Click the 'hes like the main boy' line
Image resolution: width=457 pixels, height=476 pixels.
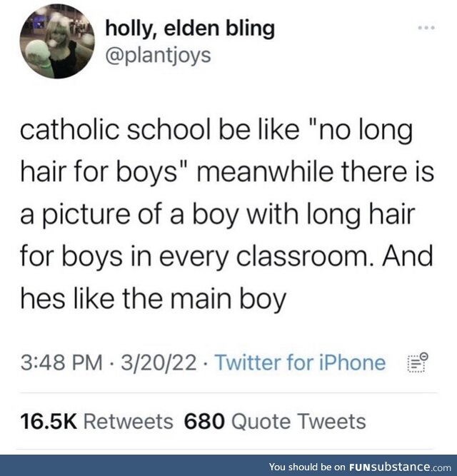point(154,299)
